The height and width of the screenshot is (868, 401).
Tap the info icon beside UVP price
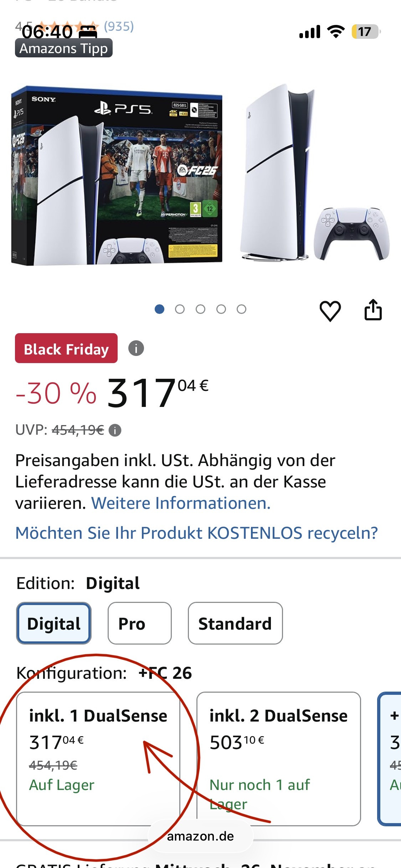click(x=115, y=430)
